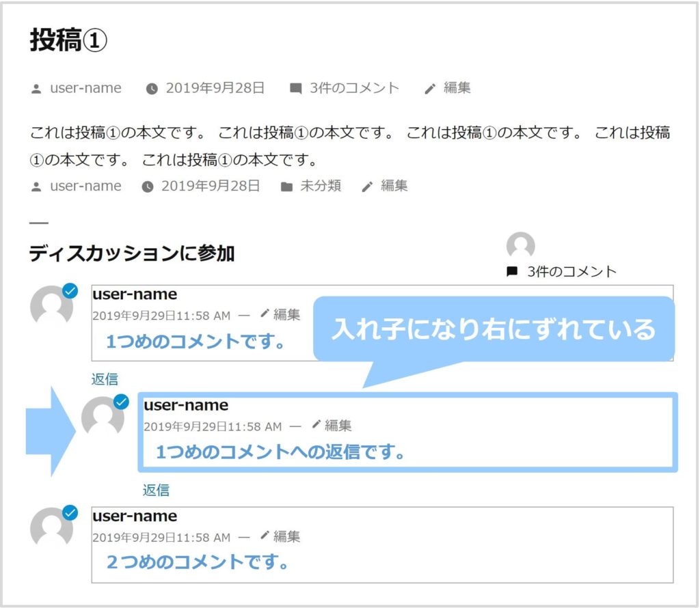
Task: Click the avatar of the 1つめのコメント author
Action: tap(52, 307)
